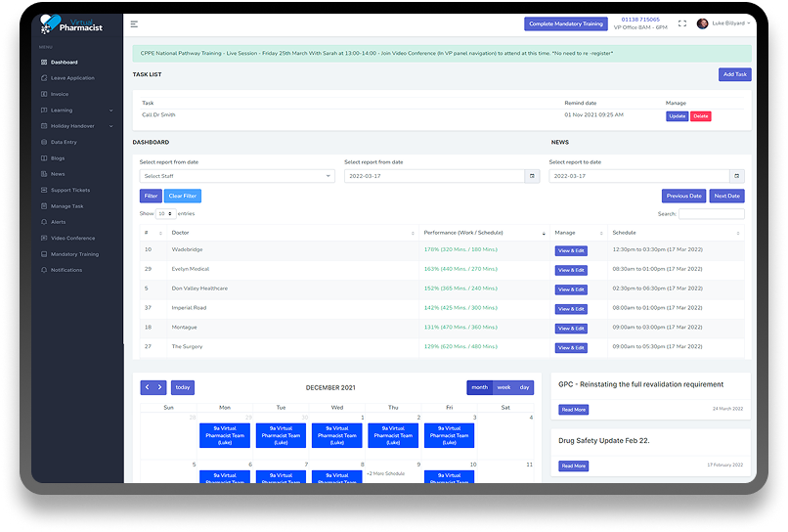This screenshot has width=788, height=532.
Task: Open Monday 29th Virtual Pharmacist Team event
Action: 225,435
